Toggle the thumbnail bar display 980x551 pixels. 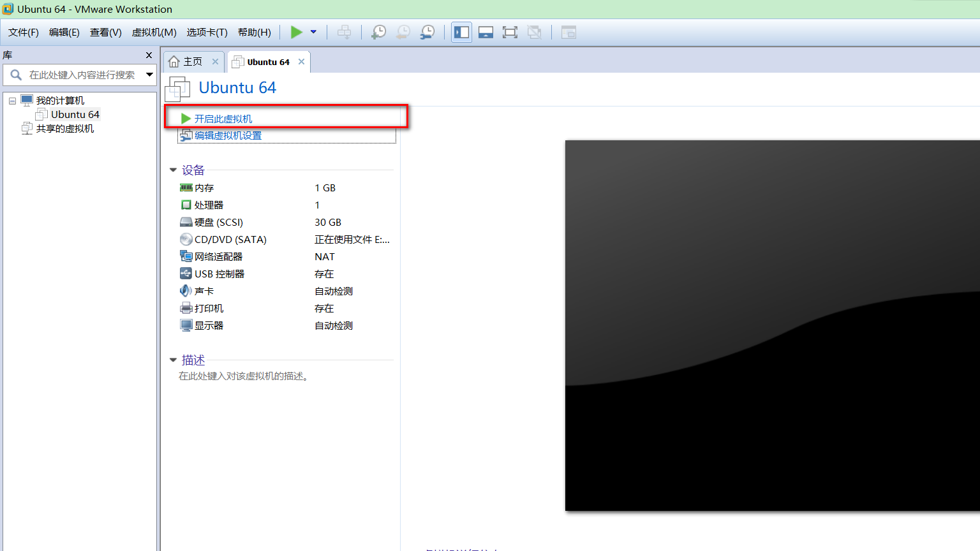point(486,32)
